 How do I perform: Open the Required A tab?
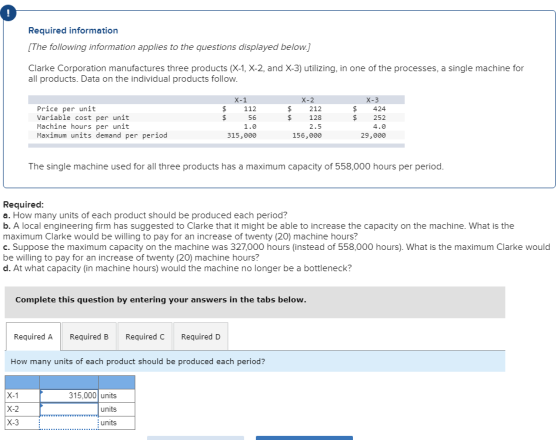(x=33, y=337)
